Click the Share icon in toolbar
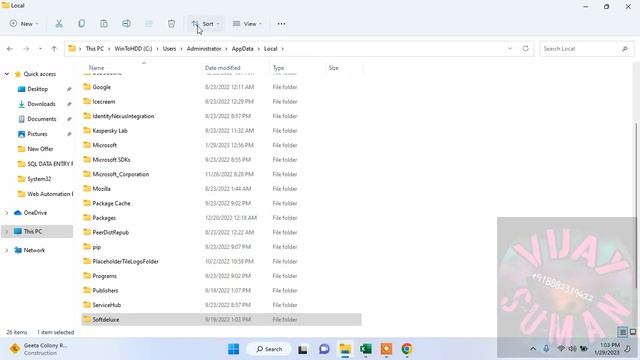This screenshot has height=360, width=640. (x=149, y=24)
